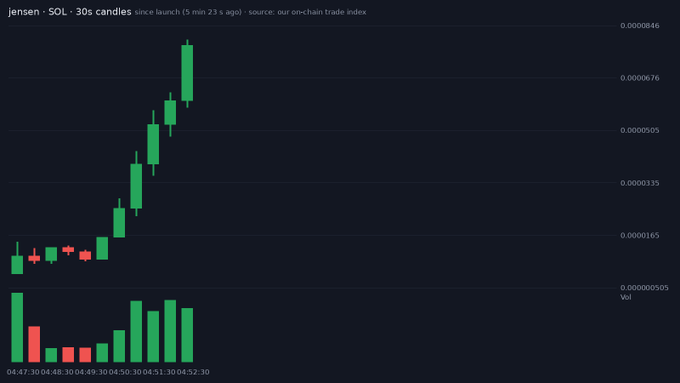This screenshot has height=383, width=680.
Task: Select the 0.0000165 price axis label
Action: (x=640, y=236)
